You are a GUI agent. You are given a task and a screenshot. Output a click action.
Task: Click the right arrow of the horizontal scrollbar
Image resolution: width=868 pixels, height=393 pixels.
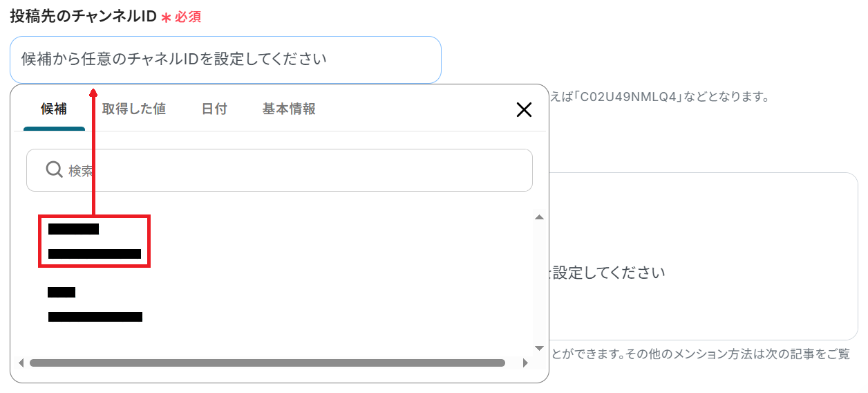525,363
